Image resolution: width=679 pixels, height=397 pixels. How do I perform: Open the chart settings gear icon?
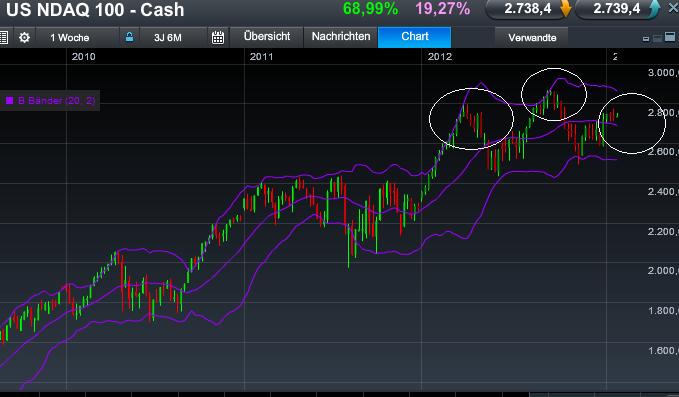[24, 38]
